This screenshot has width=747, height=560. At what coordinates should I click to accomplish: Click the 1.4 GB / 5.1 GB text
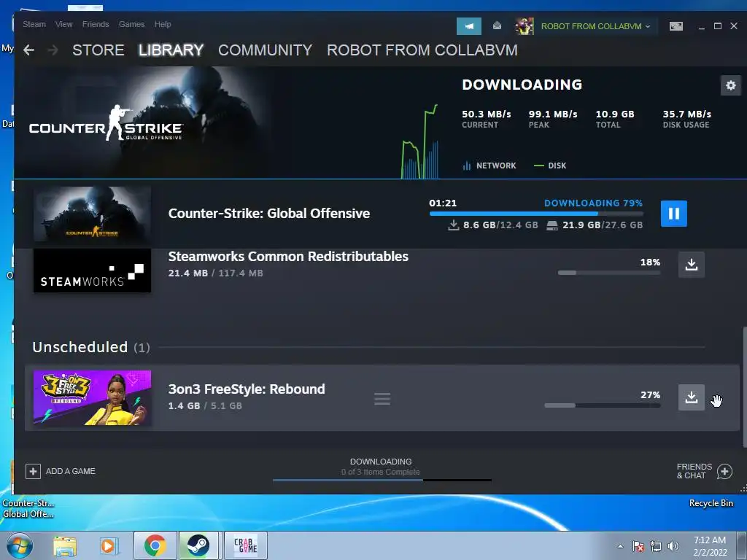(x=205, y=405)
